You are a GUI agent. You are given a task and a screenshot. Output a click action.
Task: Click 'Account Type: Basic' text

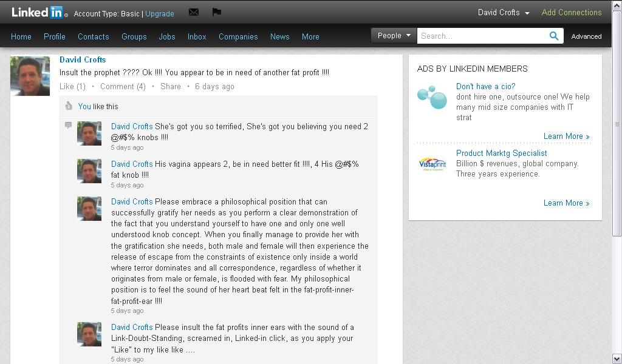pyautogui.click(x=106, y=13)
